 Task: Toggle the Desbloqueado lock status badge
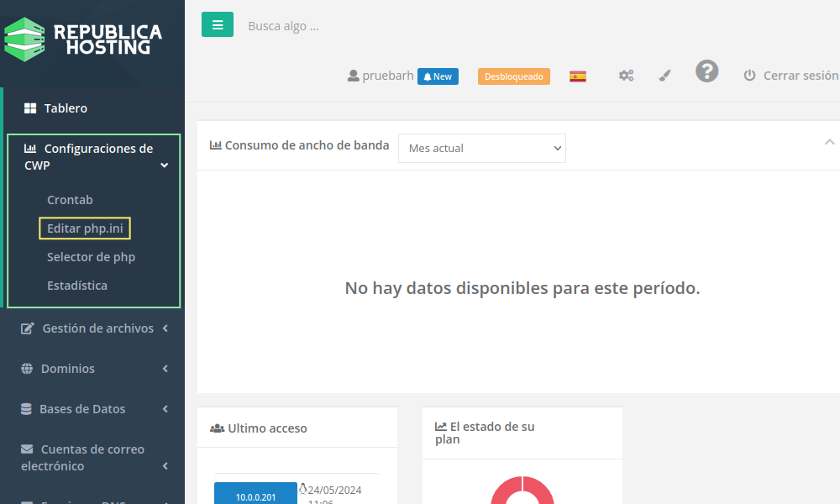coord(513,76)
